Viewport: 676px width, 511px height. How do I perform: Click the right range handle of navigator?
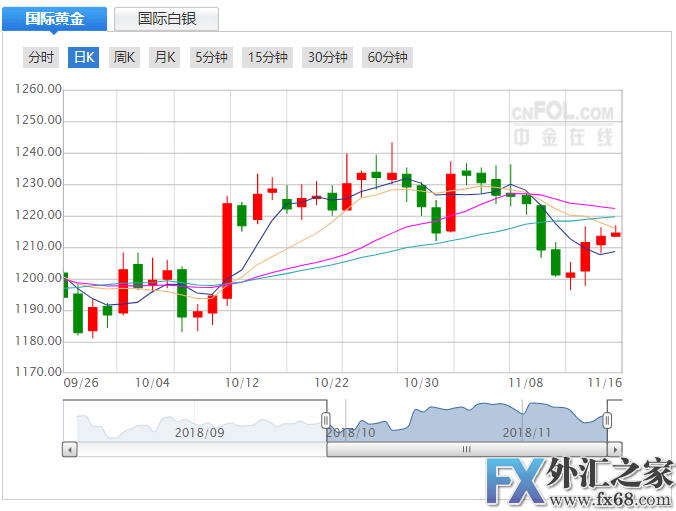607,420
